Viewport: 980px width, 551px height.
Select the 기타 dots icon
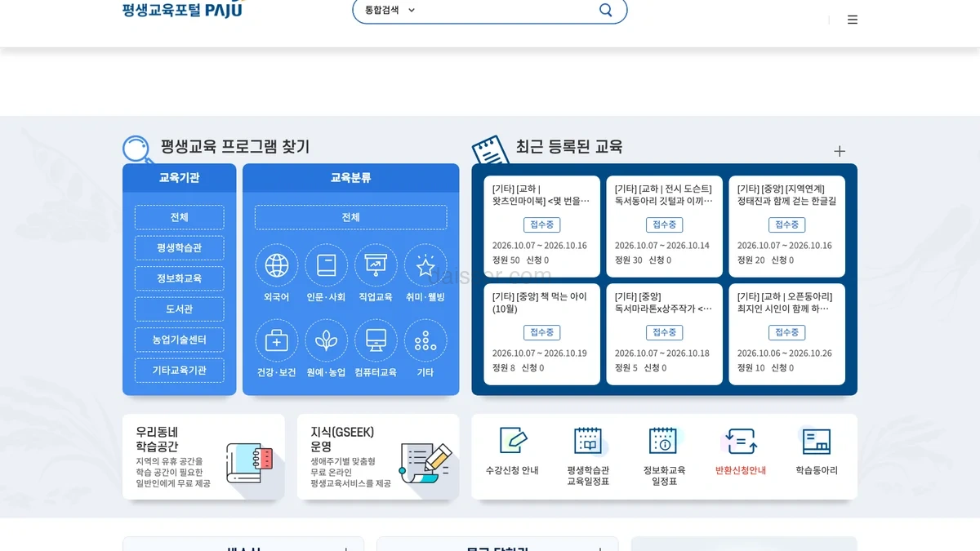(x=425, y=340)
